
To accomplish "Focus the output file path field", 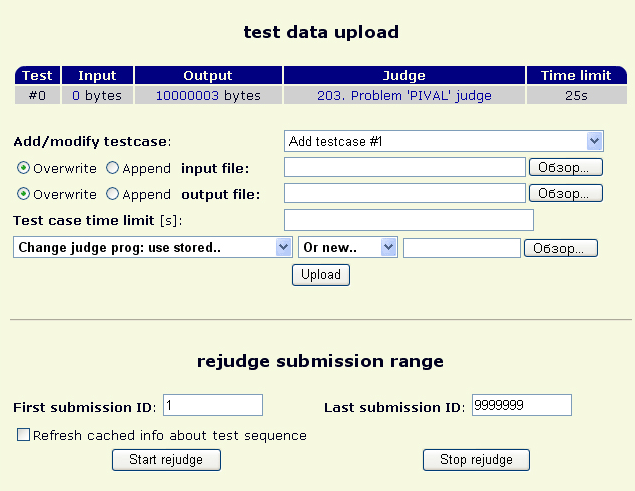I will tap(405, 193).
